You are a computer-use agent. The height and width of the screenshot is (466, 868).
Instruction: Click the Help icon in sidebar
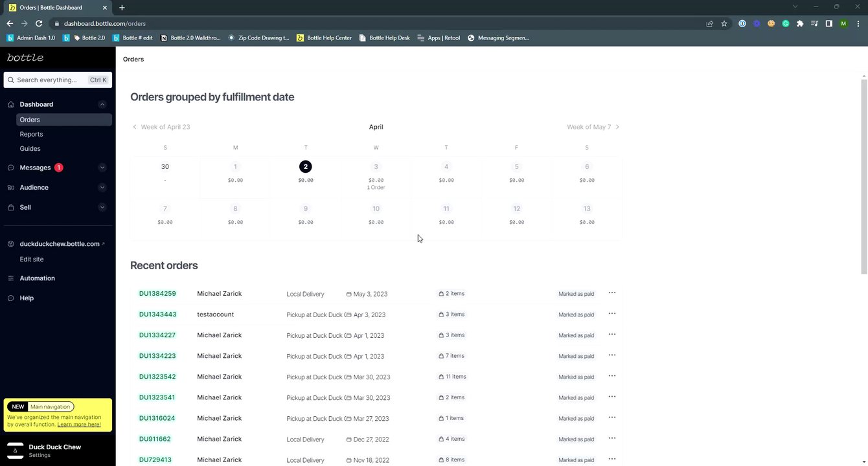(x=10, y=298)
